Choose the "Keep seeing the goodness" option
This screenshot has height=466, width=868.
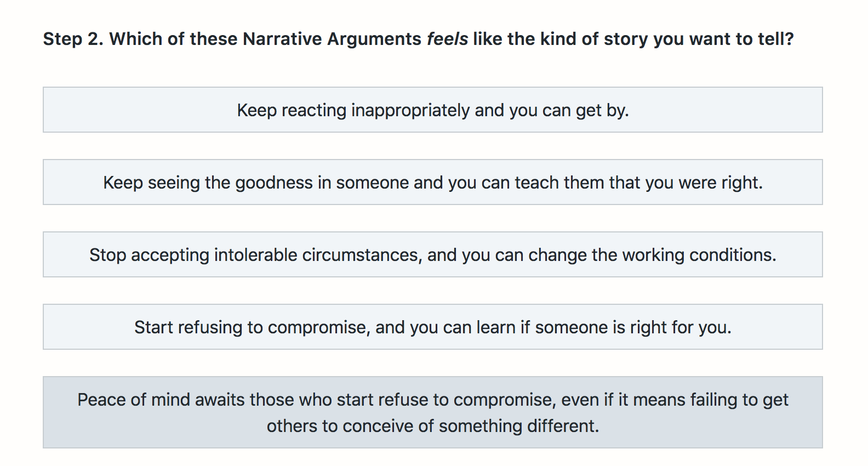tap(433, 182)
